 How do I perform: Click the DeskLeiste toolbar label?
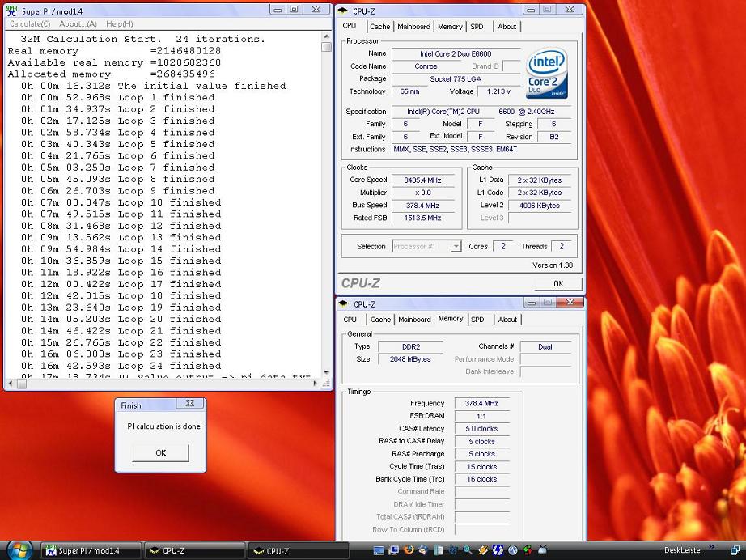(x=682, y=550)
